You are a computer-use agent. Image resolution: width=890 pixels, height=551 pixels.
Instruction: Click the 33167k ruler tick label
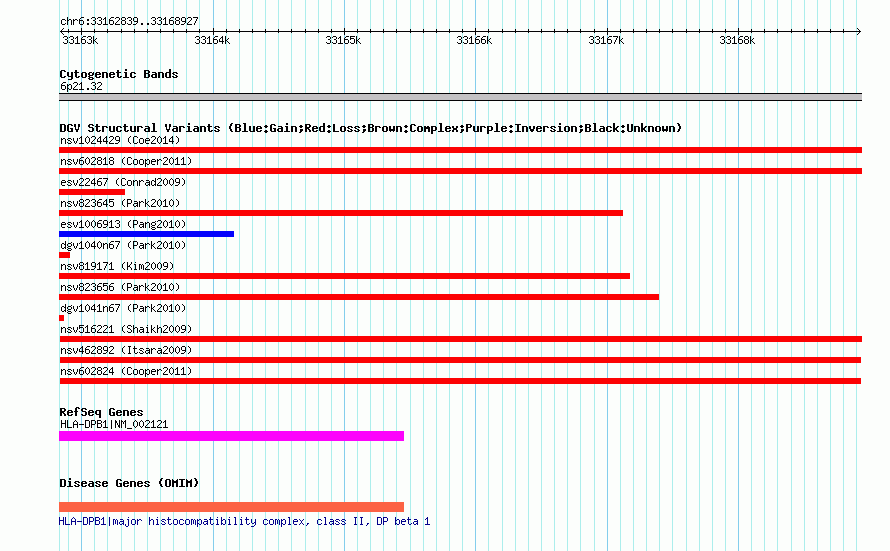pos(606,40)
